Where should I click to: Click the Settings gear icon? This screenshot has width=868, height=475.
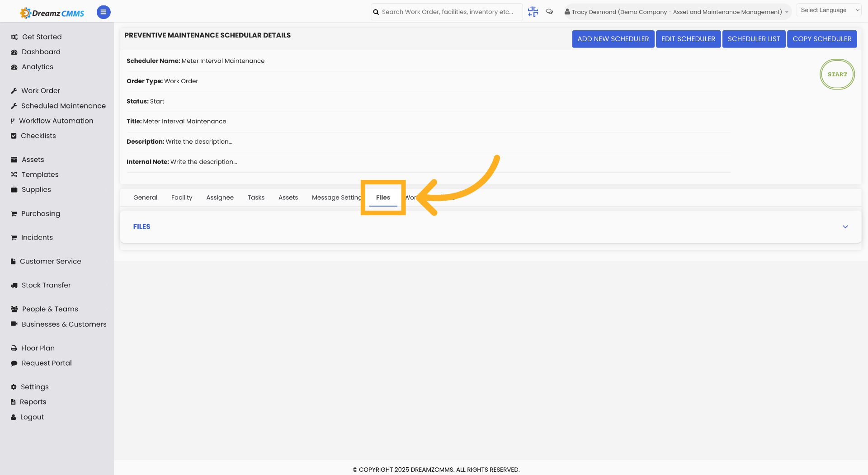(14, 387)
